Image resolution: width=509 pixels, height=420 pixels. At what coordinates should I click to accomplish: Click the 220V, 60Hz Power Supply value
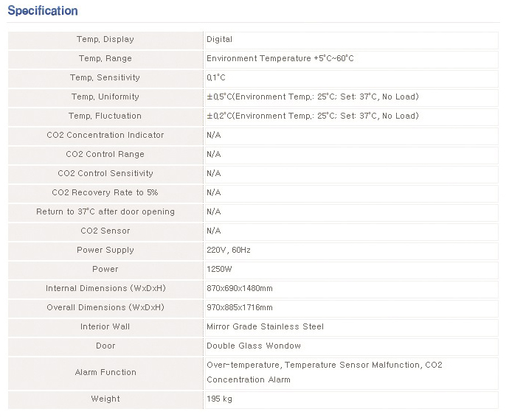[229, 251]
